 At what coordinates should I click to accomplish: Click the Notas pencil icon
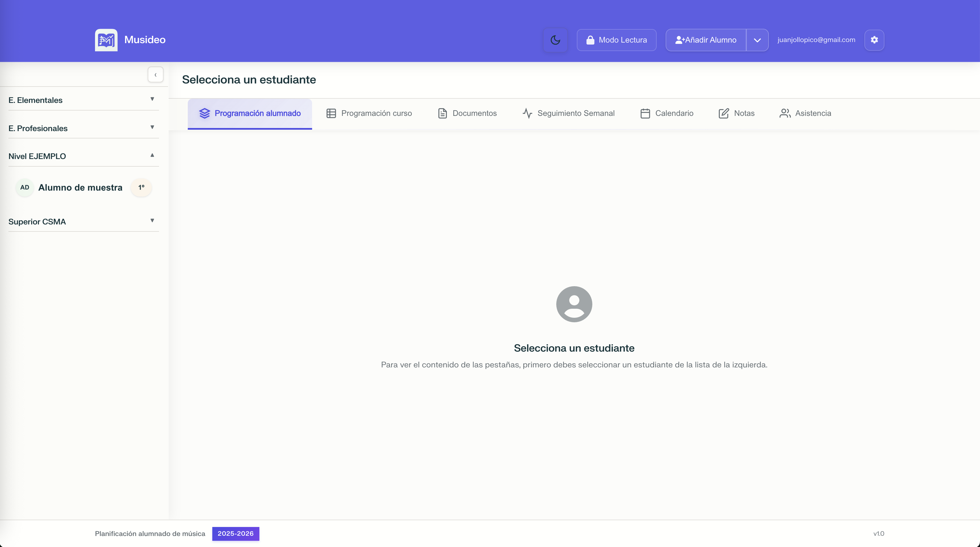point(723,113)
